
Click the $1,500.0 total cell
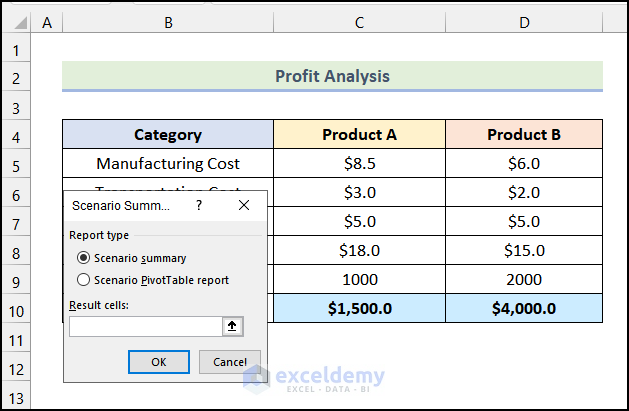point(359,309)
